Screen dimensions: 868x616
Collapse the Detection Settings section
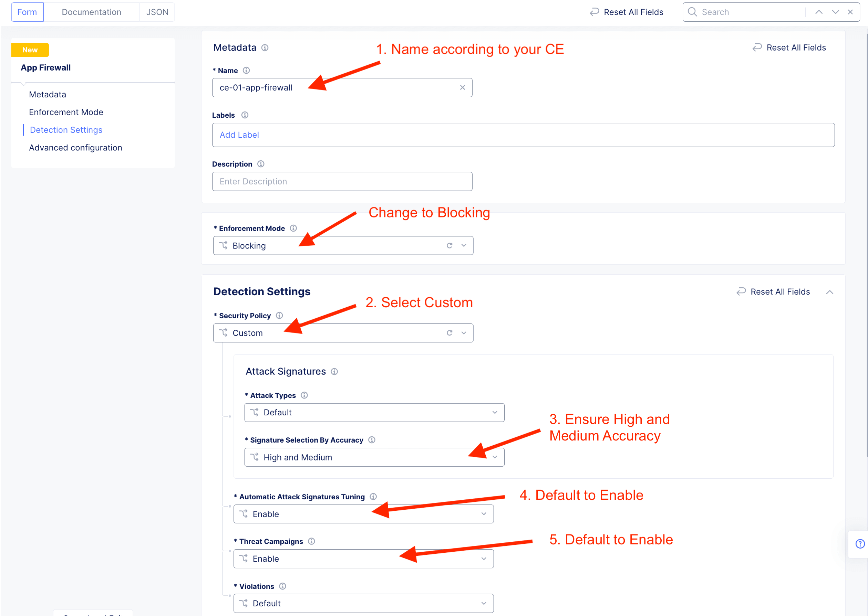click(x=830, y=292)
